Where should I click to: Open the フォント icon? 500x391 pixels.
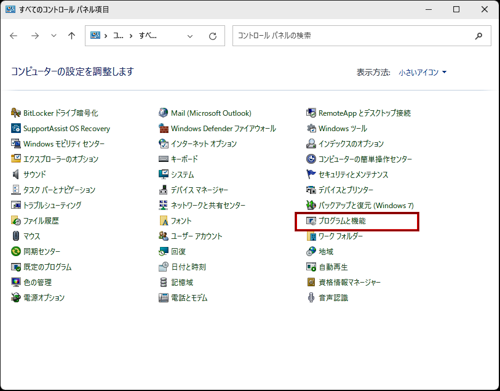point(163,221)
